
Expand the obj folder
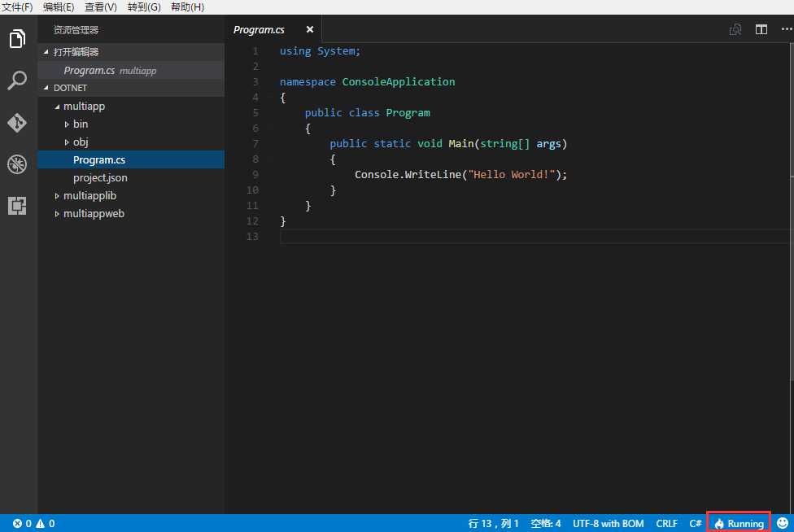(67, 142)
